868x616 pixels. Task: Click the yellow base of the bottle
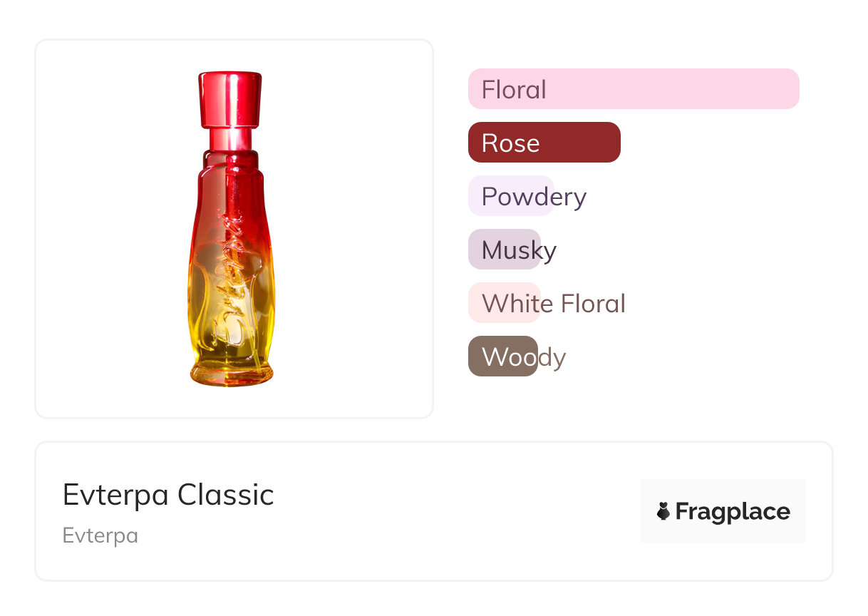click(x=230, y=372)
